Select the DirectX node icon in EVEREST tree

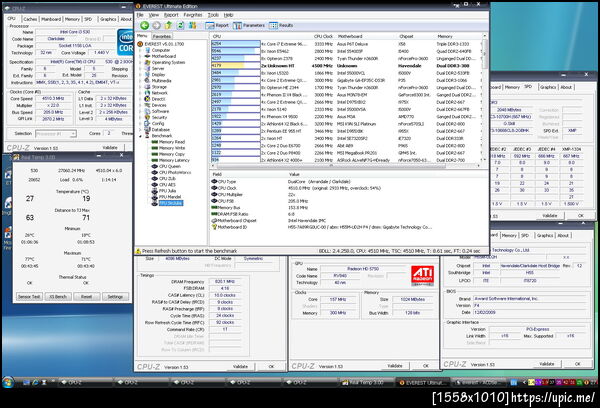pyautogui.click(x=147, y=99)
